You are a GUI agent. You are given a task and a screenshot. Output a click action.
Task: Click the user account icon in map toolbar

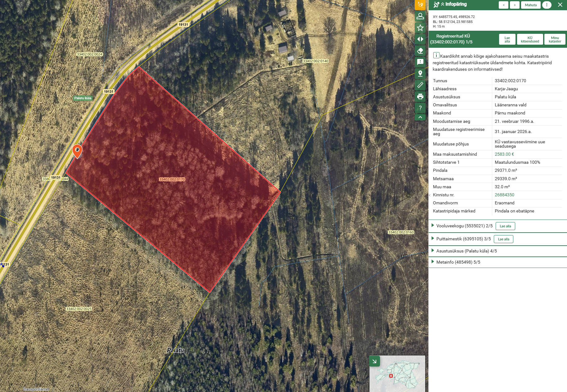coord(420,16)
